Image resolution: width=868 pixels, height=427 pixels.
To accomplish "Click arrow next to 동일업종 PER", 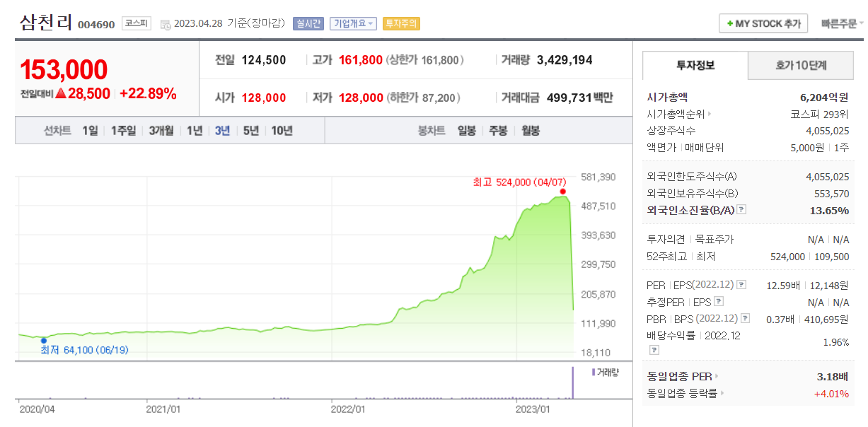I will click(716, 377).
